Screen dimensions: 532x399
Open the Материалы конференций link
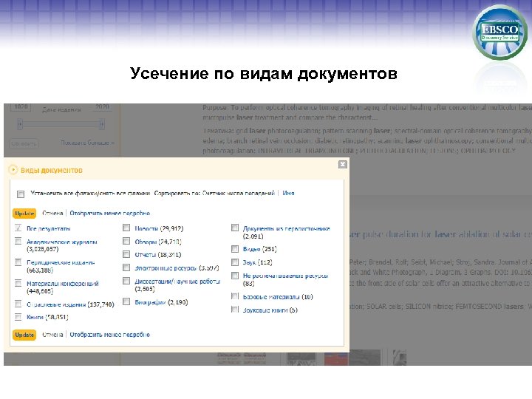(62, 284)
